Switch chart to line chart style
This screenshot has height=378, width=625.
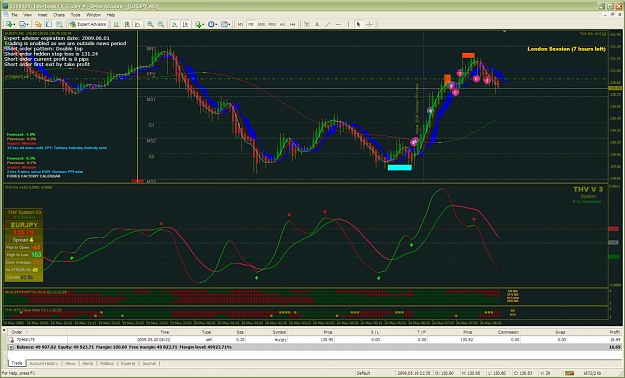click(137, 24)
